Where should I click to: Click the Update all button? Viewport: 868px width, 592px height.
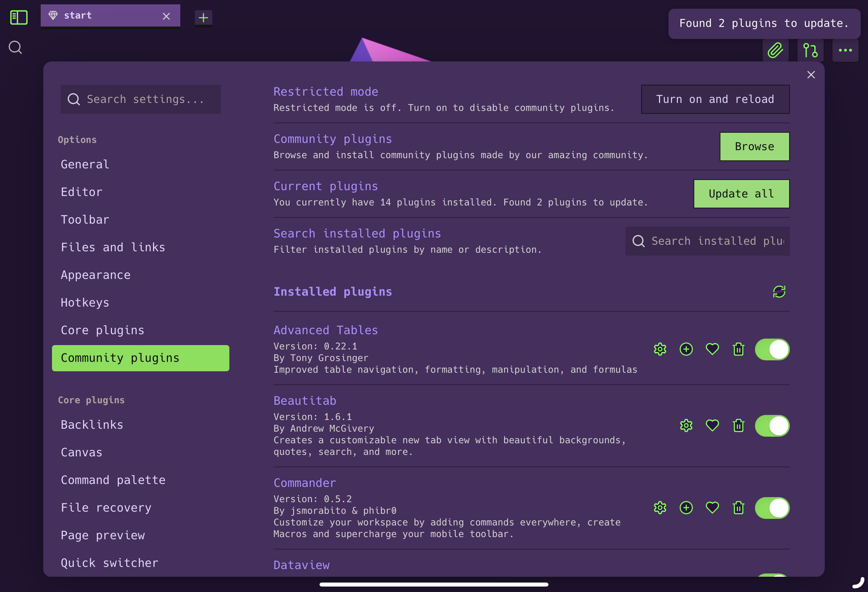pos(742,193)
